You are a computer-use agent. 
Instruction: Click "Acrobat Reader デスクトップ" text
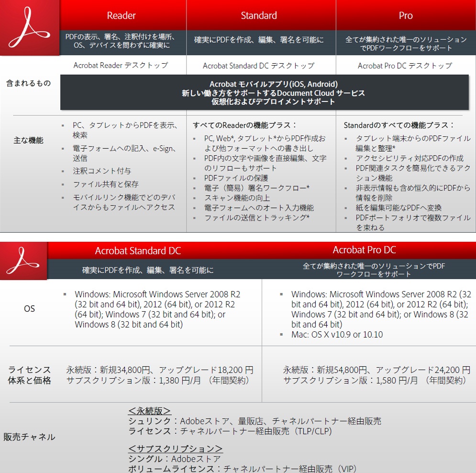121,65
